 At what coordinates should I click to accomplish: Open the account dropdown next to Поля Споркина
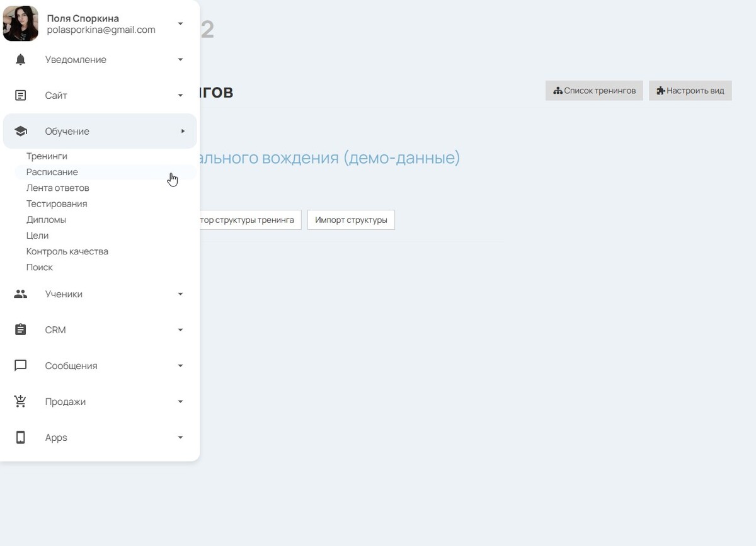coord(180,24)
